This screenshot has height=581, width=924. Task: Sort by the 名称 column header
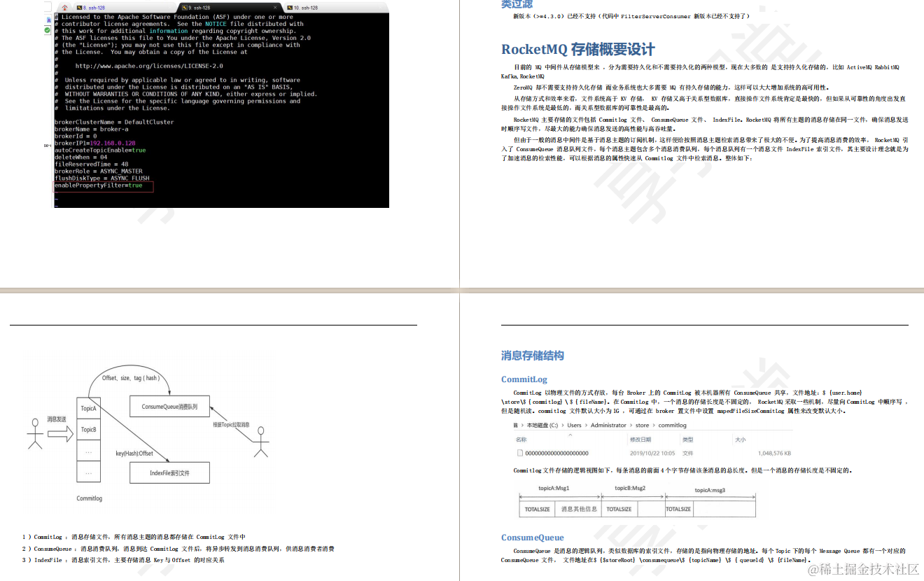coord(521,440)
